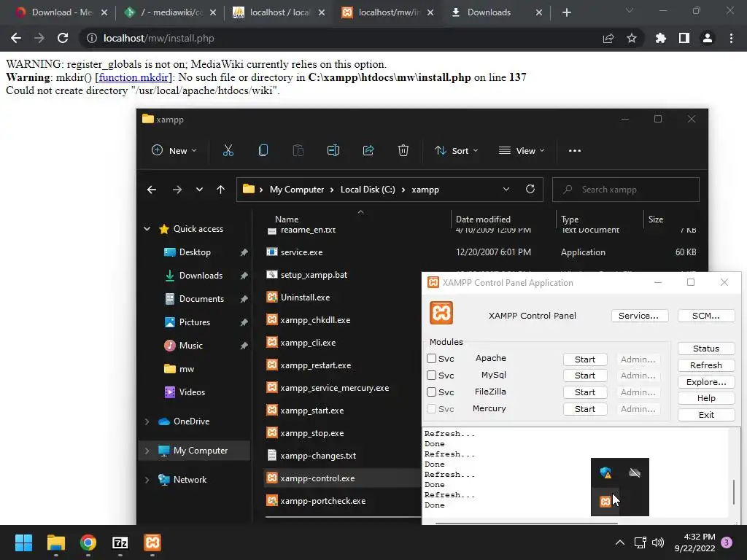This screenshot has width=747, height=560.
Task: Open a new Chrome tab
Action: (x=566, y=12)
